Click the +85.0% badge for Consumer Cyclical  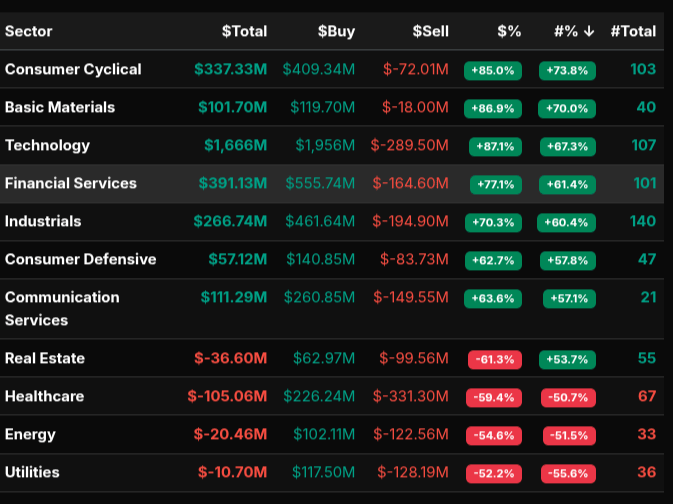click(493, 70)
